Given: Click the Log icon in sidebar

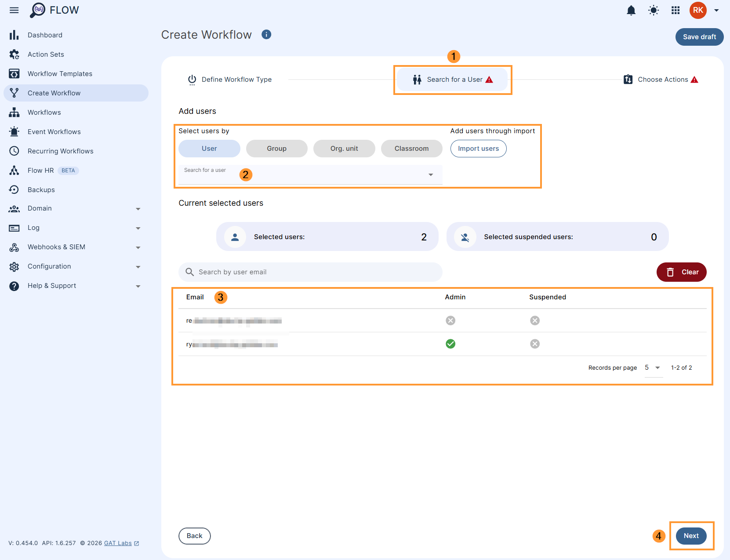Looking at the screenshot, I should tap(14, 228).
